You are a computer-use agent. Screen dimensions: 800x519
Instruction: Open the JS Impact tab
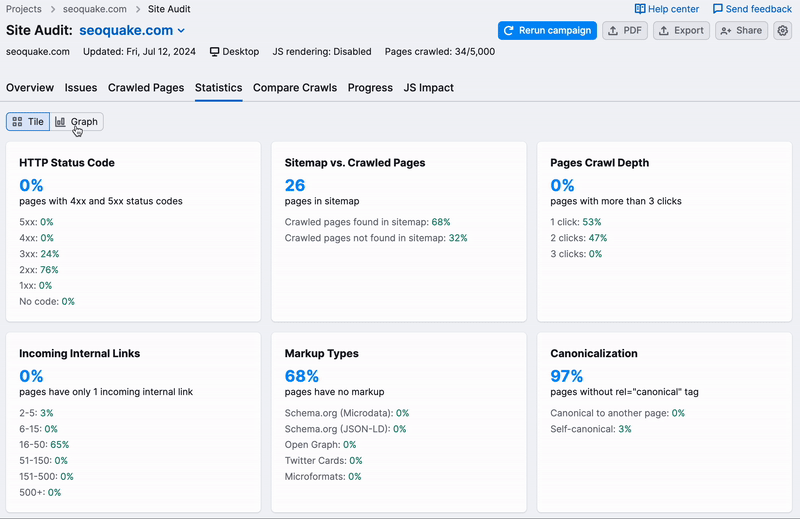pos(428,88)
